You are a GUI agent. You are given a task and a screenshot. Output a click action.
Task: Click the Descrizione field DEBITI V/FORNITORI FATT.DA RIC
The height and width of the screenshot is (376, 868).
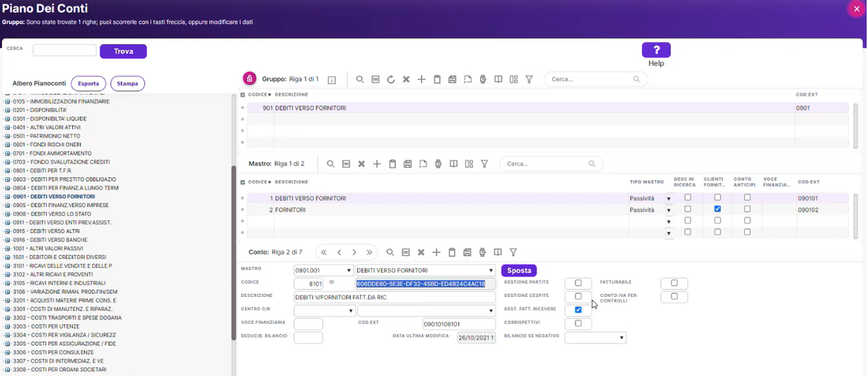(x=394, y=297)
